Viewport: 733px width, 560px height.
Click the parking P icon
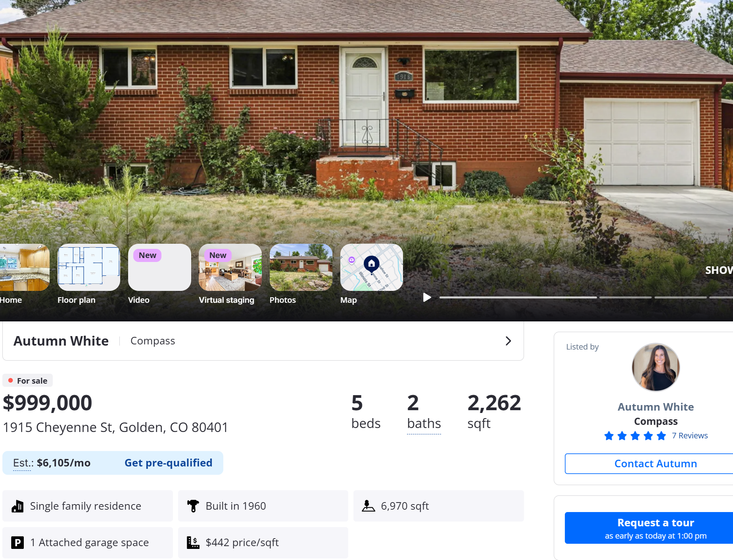17,543
